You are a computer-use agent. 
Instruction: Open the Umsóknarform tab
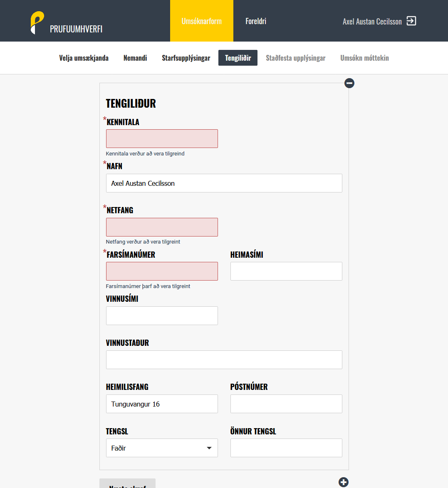[202, 21]
